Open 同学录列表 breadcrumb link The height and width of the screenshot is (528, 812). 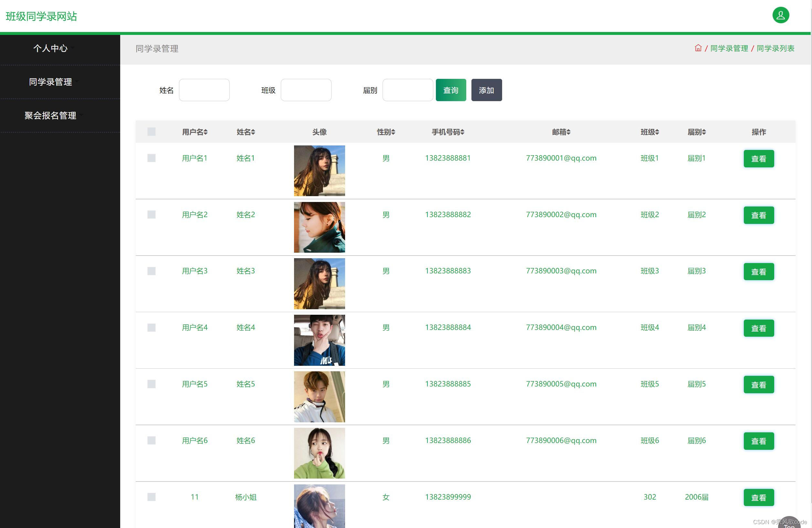775,48
